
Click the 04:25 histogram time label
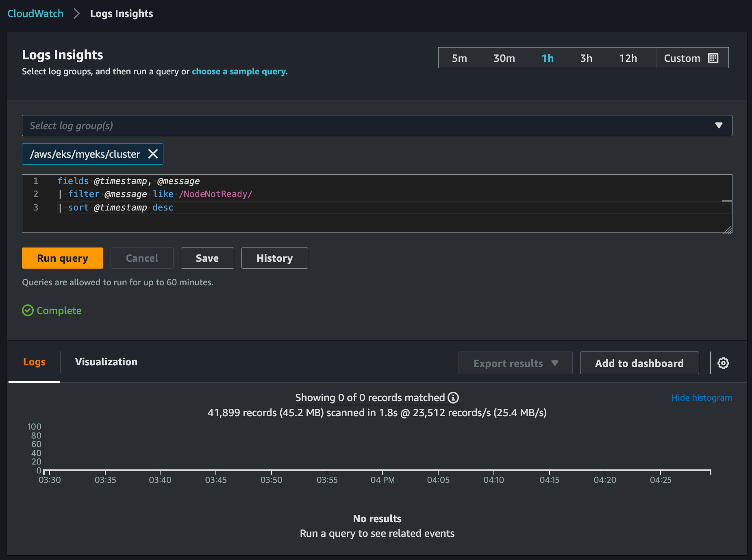coord(661,480)
